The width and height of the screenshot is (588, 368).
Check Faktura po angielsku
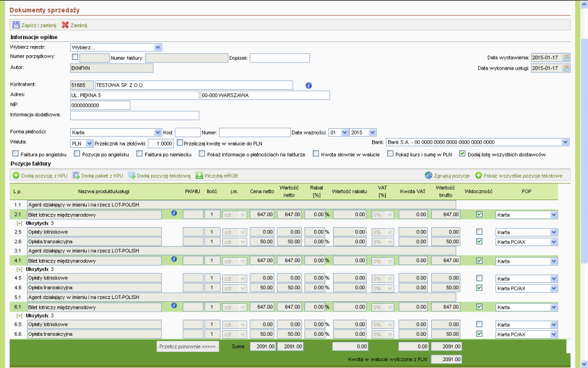[x=16, y=154]
